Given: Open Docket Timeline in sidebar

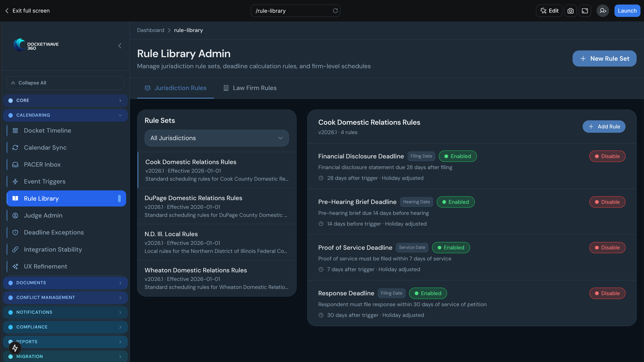Looking at the screenshot, I should [66, 130].
